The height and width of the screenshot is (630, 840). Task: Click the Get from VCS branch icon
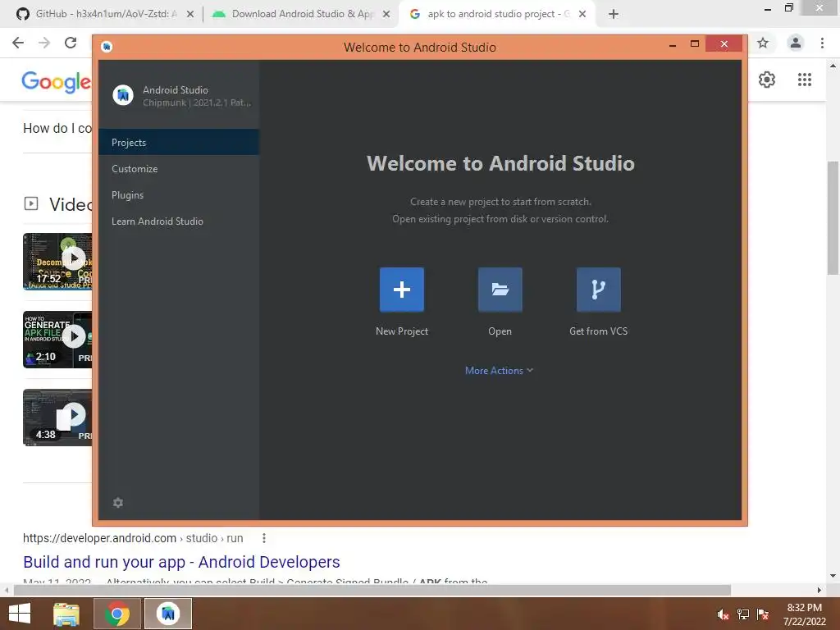pos(598,290)
